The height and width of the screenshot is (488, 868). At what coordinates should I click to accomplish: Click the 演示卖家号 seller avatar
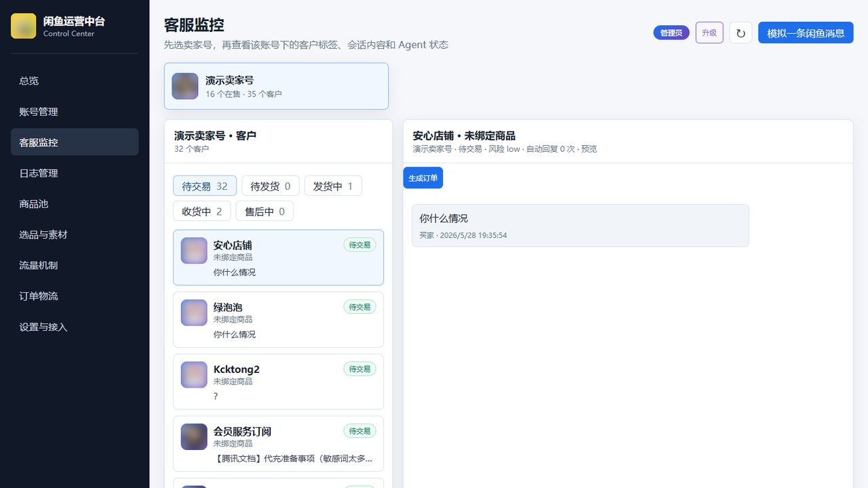tap(185, 86)
